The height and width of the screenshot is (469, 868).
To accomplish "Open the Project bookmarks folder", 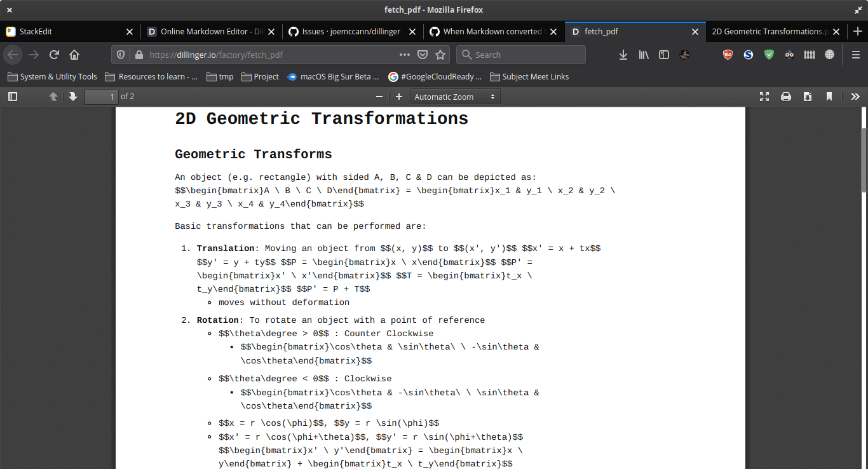I will [260, 76].
